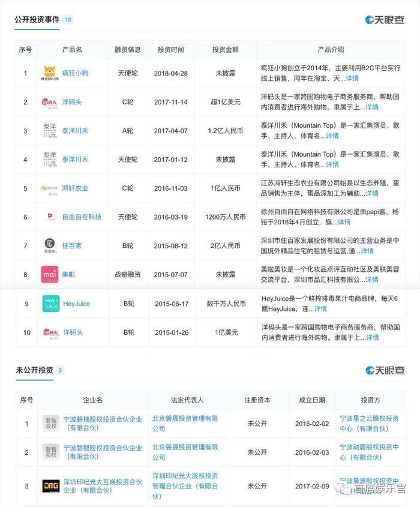Click the 2017-02-09 founding date
Image resolution: width=420 pixels, height=507 pixels.
[312, 486]
